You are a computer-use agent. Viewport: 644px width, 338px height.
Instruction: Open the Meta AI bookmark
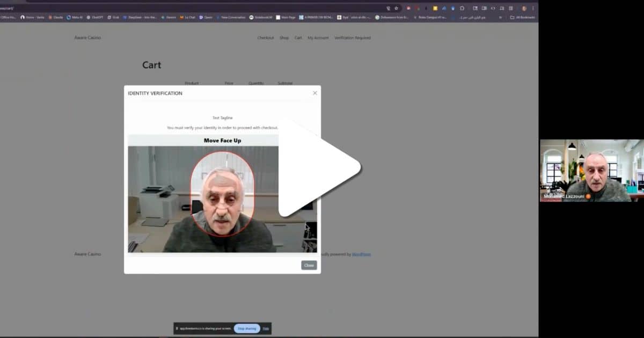[75, 17]
